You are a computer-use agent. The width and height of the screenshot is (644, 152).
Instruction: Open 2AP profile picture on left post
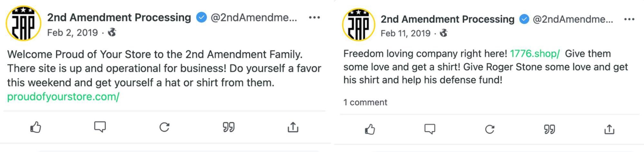[24, 23]
